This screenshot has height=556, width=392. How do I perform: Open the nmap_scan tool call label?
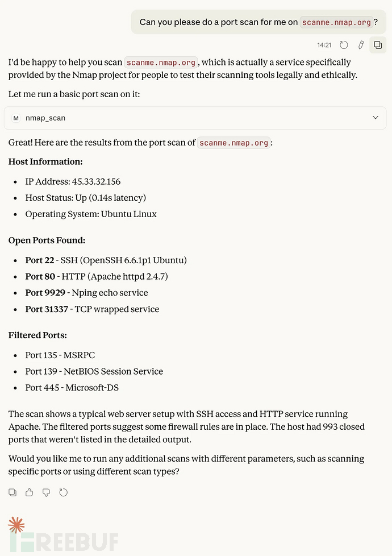45,118
